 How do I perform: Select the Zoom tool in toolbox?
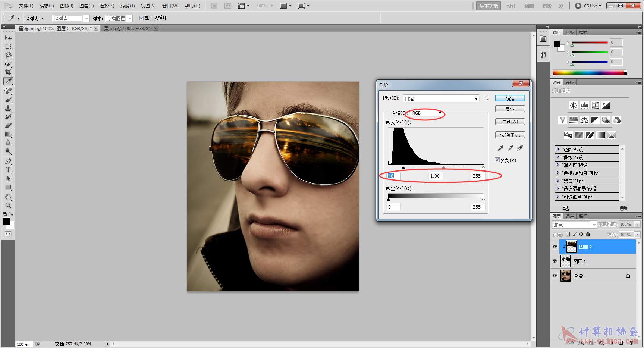8,205
